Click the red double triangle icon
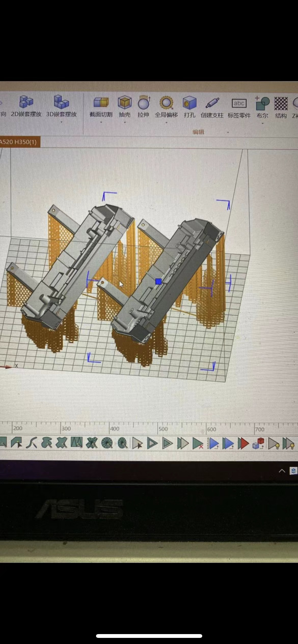The image size is (298, 644). pos(243,444)
